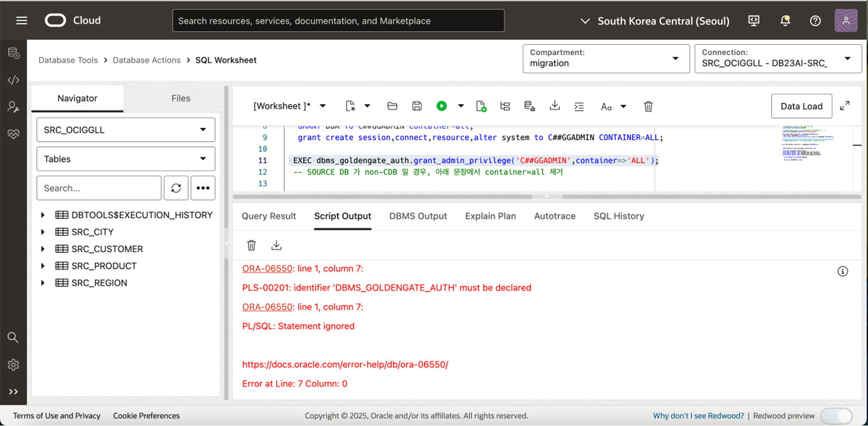Screen dimensions: 868x426
Task: Open the run options dropdown arrow
Action: click(461, 106)
